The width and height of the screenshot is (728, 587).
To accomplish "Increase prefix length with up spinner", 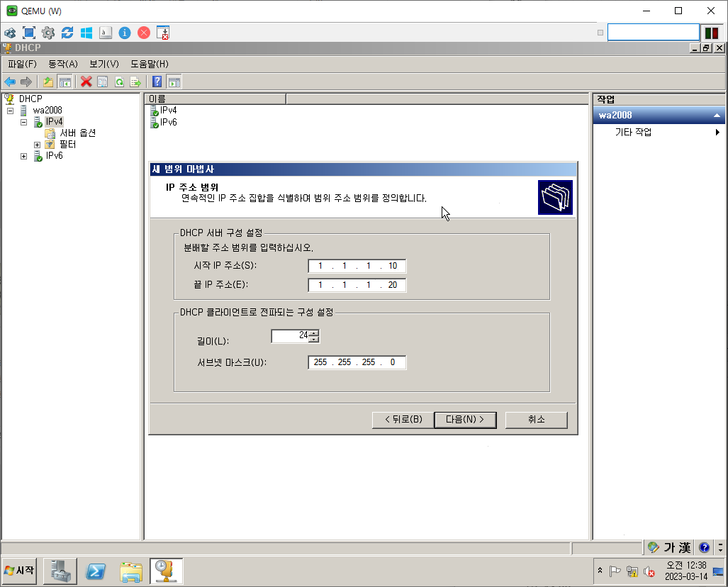I will click(314, 333).
